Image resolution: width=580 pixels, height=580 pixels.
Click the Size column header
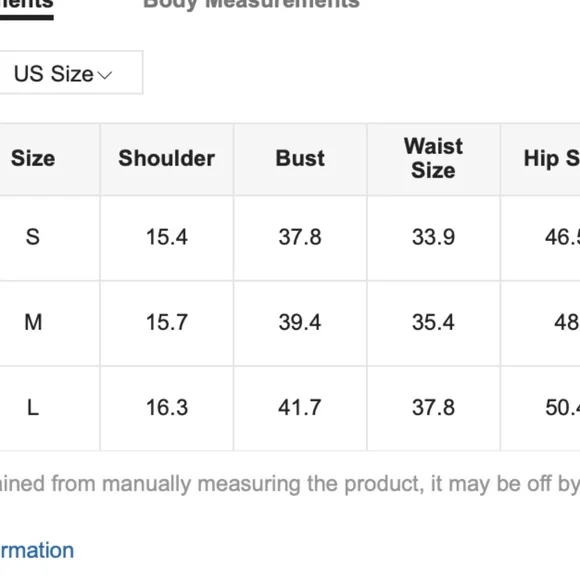tap(33, 158)
